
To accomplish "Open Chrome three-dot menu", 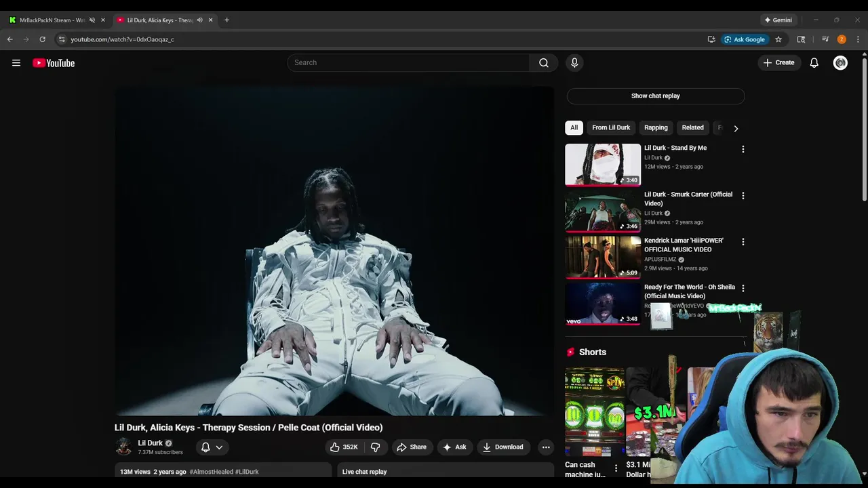I will tap(858, 39).
